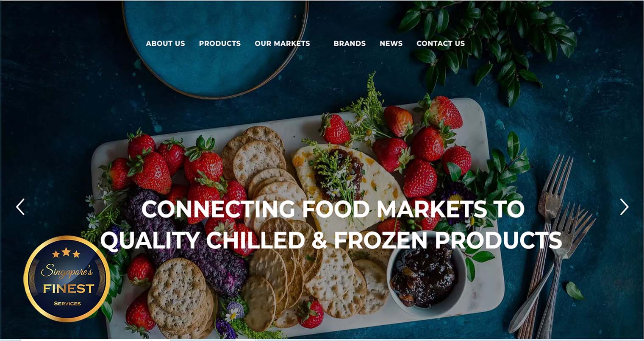This screenshot has height=341, width=644.
Task: Advance to the next slide arrow
Action: (x=624, y=207)
